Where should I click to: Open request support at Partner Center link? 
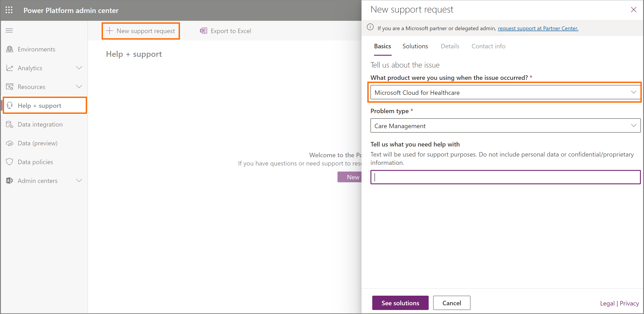point(538,28)
